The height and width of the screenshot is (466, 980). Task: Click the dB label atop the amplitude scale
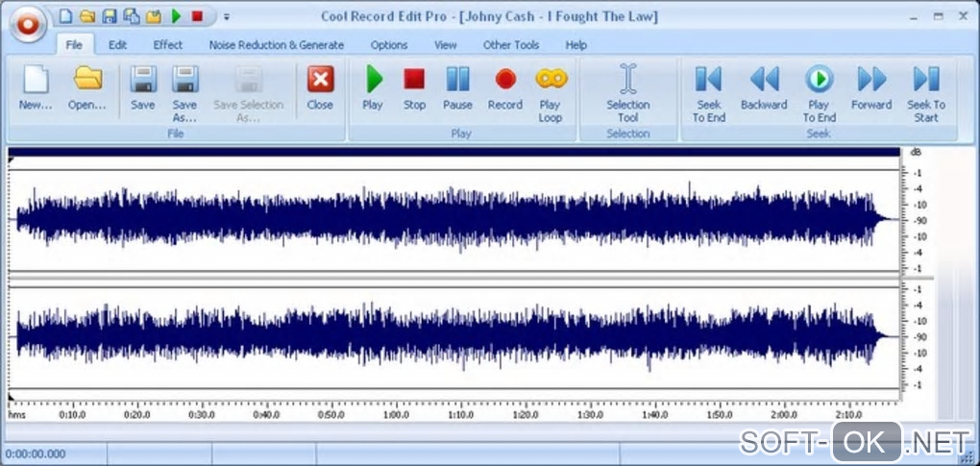915,152
